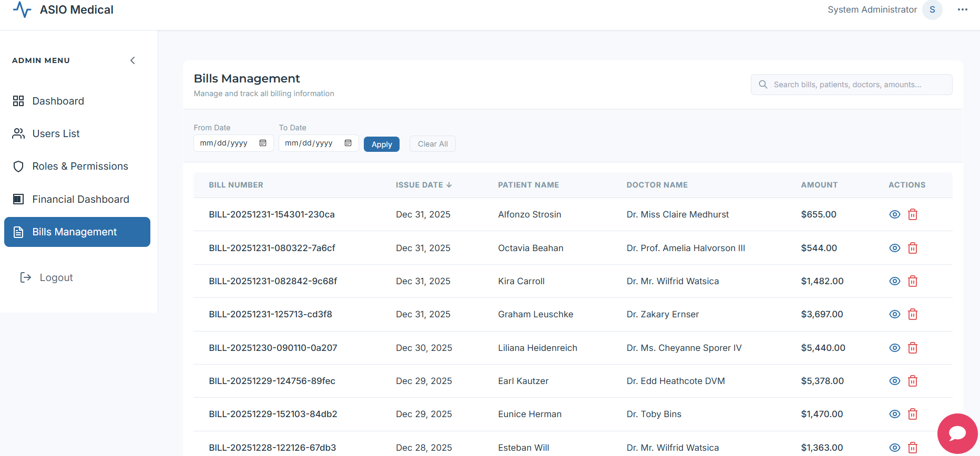
Task: Click the System Administrator avatar
Action: coord(932,10)
